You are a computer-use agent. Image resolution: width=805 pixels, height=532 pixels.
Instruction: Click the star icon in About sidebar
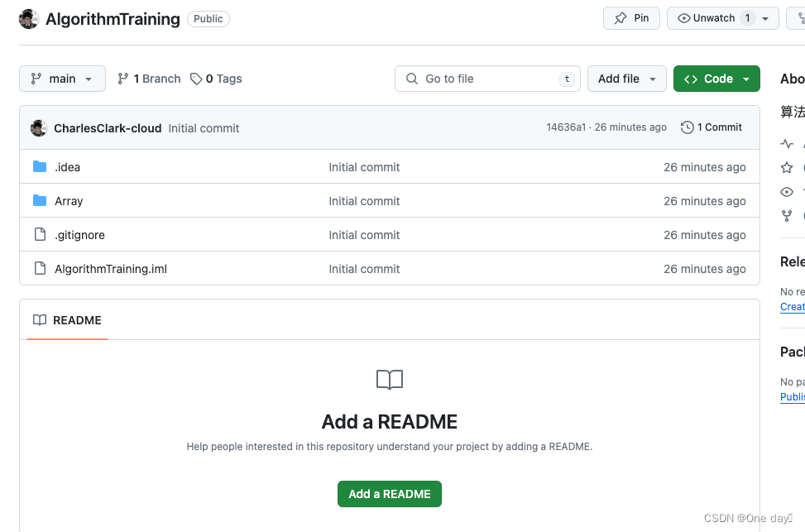point(787,167)
